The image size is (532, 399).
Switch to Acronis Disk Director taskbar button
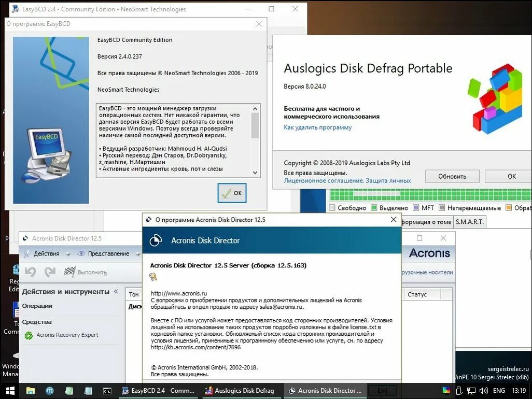click(325, 391)
